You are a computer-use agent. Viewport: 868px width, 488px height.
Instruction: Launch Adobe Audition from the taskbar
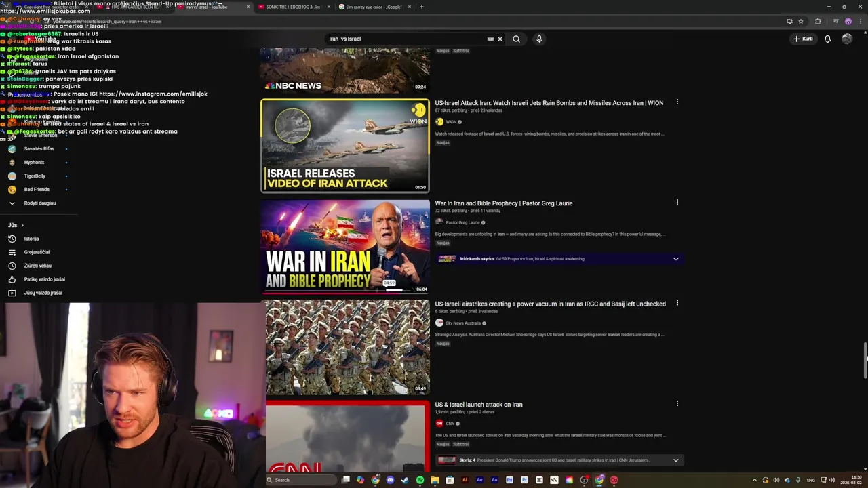[x=494, y=480]
